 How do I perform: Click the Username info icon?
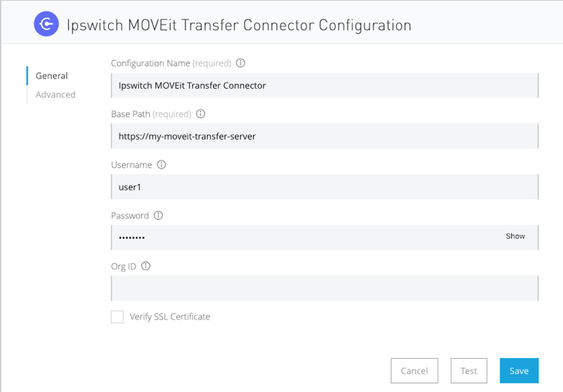coord(161,164)
